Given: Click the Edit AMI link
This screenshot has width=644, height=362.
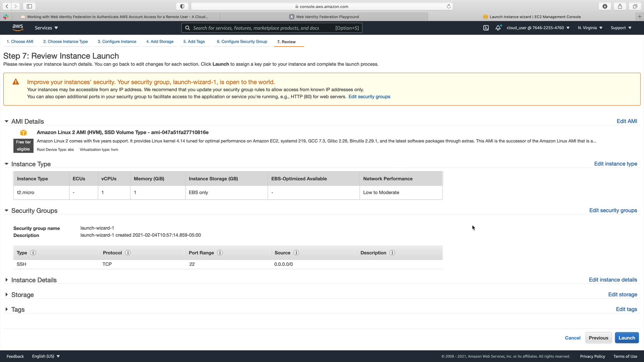Looking at the screenshot, I should 627,121.
